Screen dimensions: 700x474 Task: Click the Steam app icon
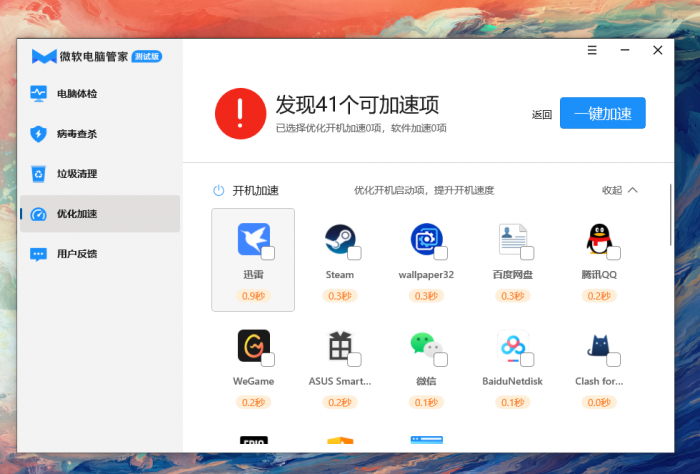340,239
